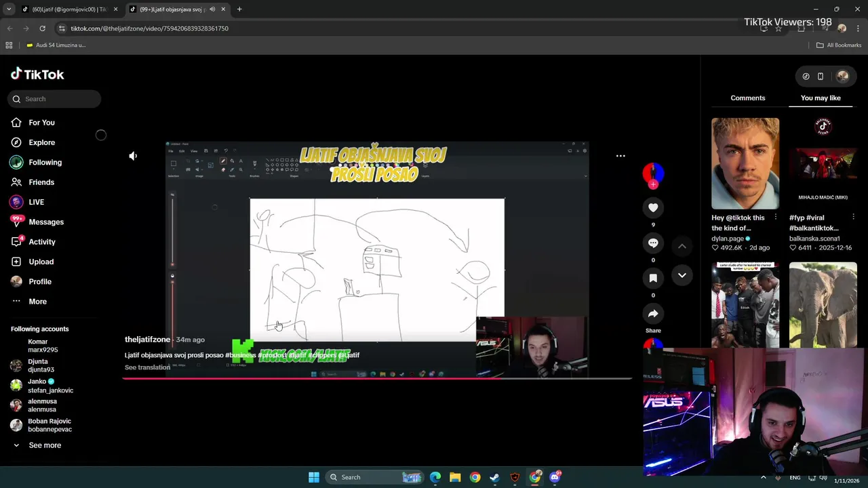Open dylan.page video thumbnail

[x=745, y=163]
